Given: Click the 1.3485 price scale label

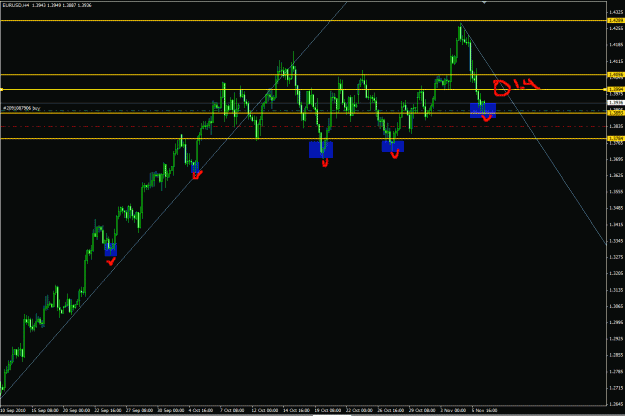Looking at the screenshot, I should tap(616, 208).
